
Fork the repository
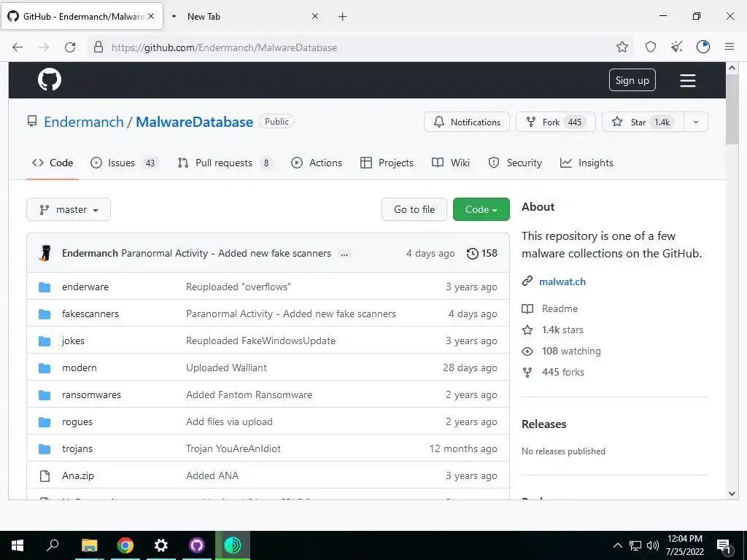click(x=555, y=122)
